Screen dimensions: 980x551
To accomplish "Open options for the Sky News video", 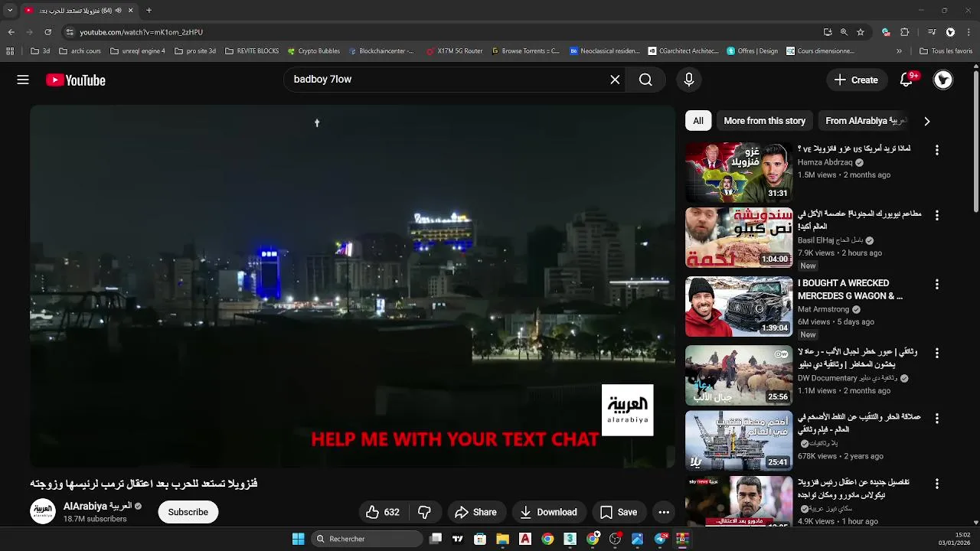I will (x=936, y=484).
